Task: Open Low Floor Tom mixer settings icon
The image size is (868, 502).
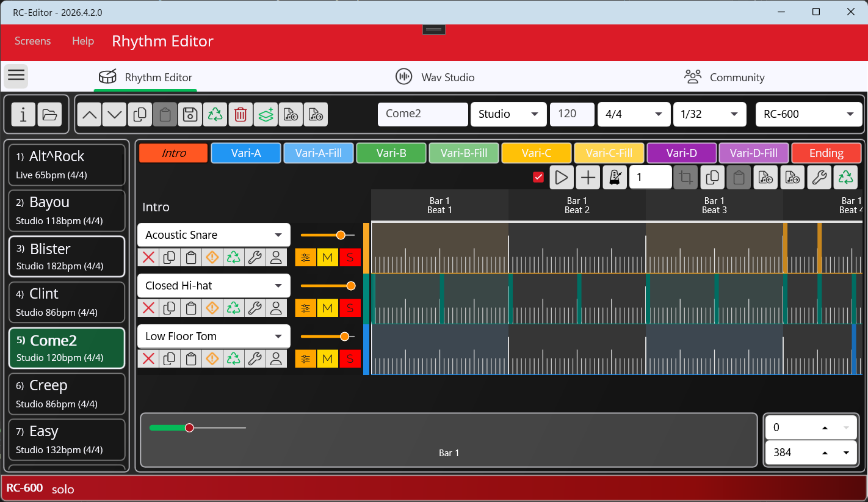Action: pyautogui.click(x=306, y=358)
